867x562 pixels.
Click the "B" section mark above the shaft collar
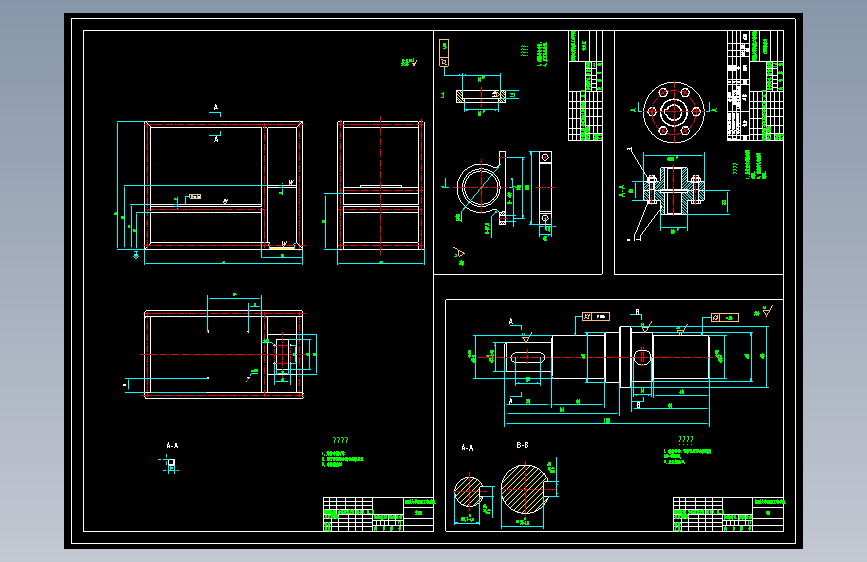click(x=638, y=313)
